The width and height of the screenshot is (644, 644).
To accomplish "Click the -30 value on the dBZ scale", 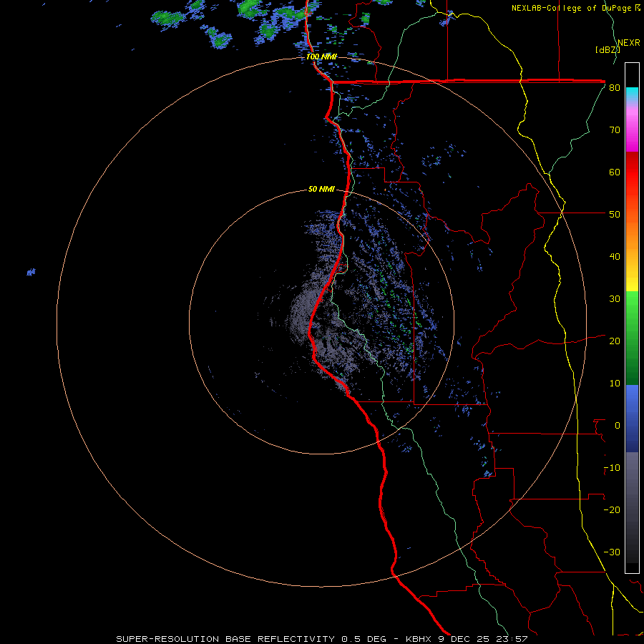I will click(612, 553).
